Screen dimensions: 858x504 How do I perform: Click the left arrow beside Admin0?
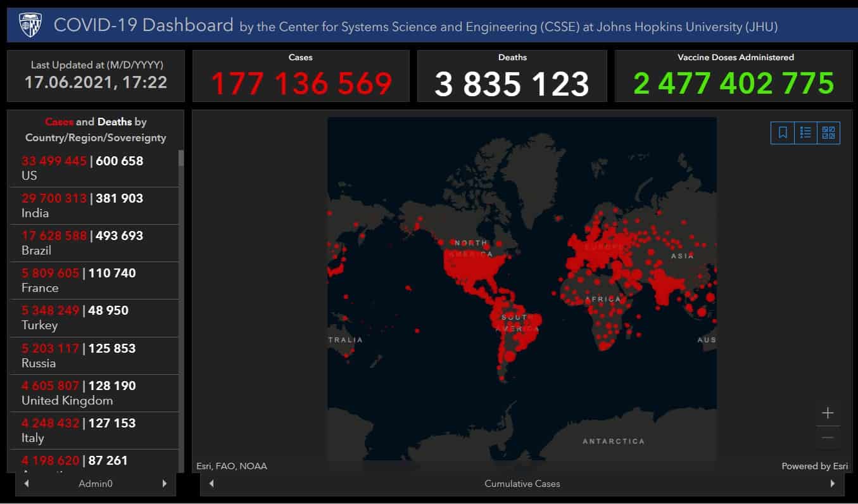tap(26, 484)
